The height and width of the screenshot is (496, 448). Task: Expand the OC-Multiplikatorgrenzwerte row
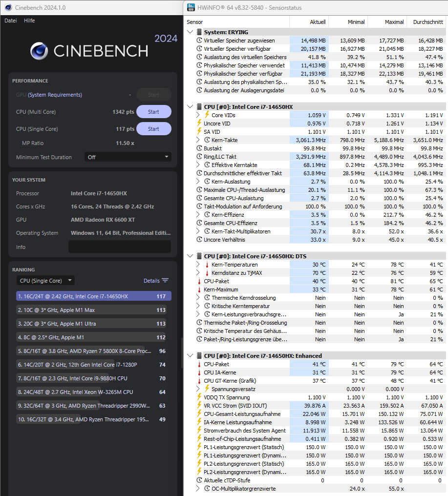point(198,488)
